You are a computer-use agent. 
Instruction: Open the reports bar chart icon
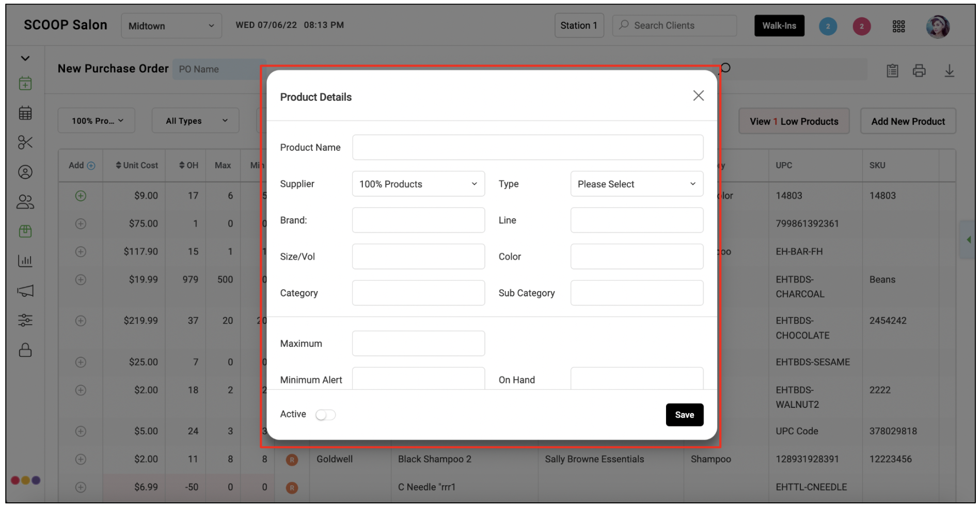(x=25, y=261)
